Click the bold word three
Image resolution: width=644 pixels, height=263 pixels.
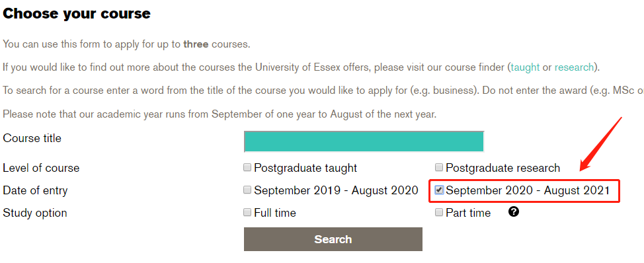[x=196, y=44]
